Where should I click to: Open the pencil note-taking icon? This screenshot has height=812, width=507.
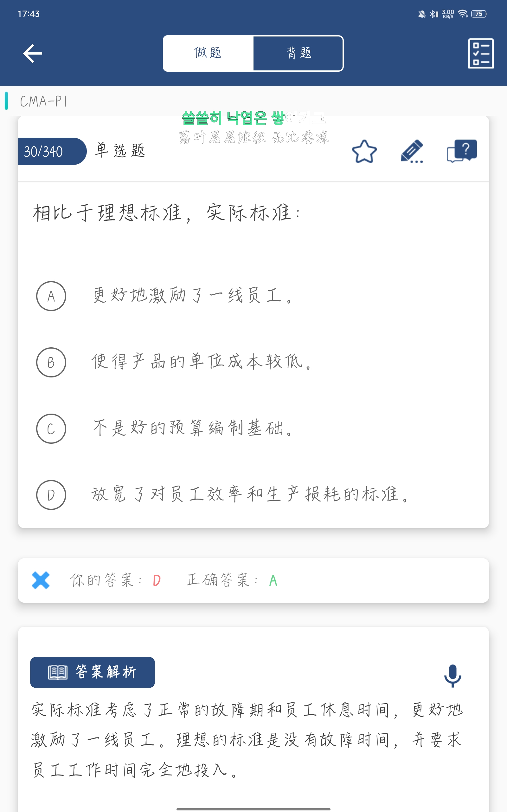tap(412, 152)
